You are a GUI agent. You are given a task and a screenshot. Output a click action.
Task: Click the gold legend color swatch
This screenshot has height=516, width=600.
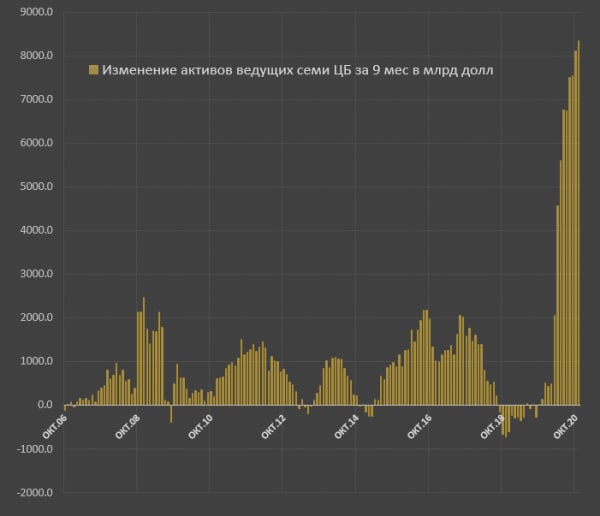pyautogui.click(x=93, y=70)
